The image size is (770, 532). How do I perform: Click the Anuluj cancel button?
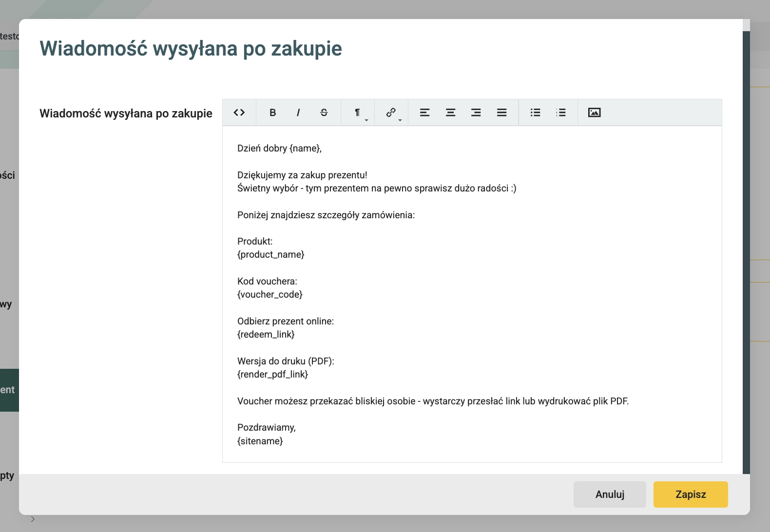(x=610, y=494)
